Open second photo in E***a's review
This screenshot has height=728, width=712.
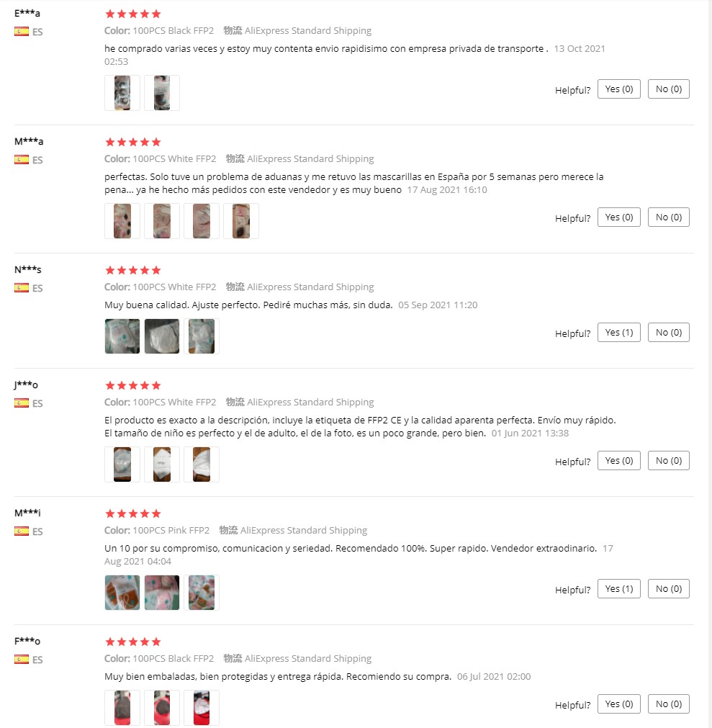(162, 93)
